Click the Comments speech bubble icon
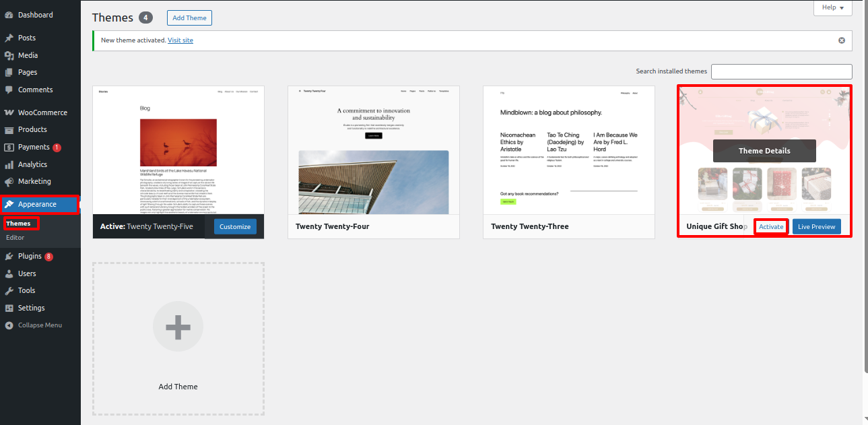Viewport: 868px width, 425px height. pyautogui.click(x=9, y=90)
